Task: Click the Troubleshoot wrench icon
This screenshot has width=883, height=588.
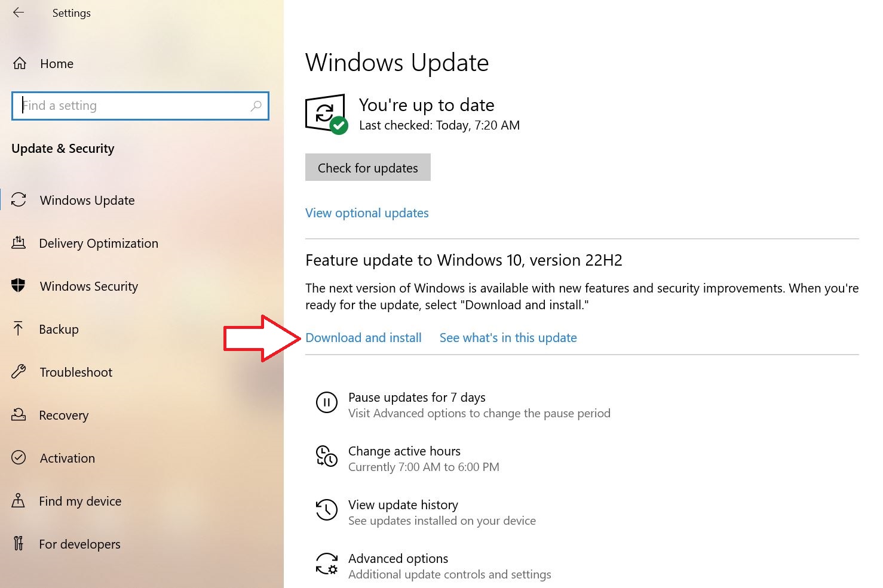Action: (x=19, y=371)
